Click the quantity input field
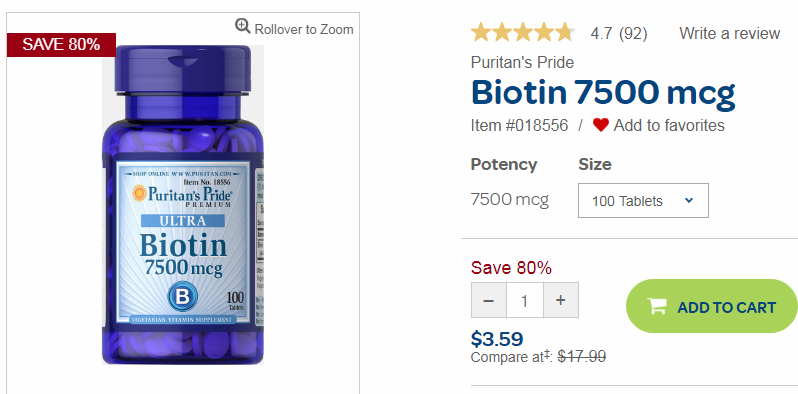This screenshot has height=394, width=798. [525, 300]
